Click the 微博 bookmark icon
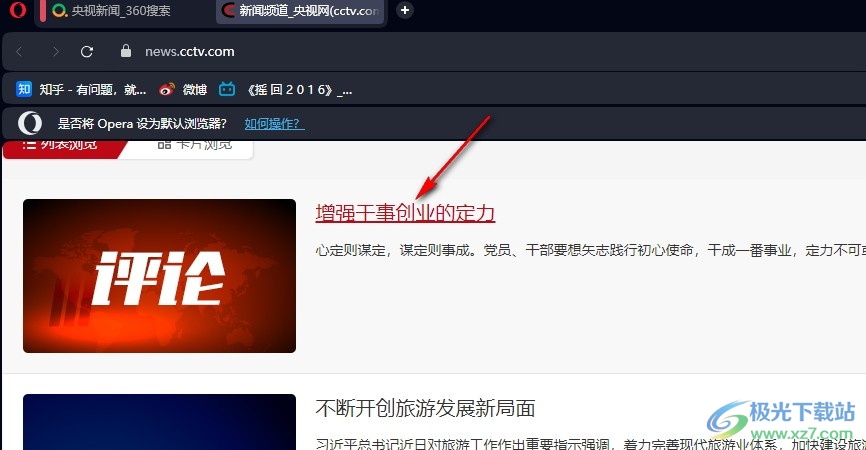866x450 pixels. tap(167, 89)
